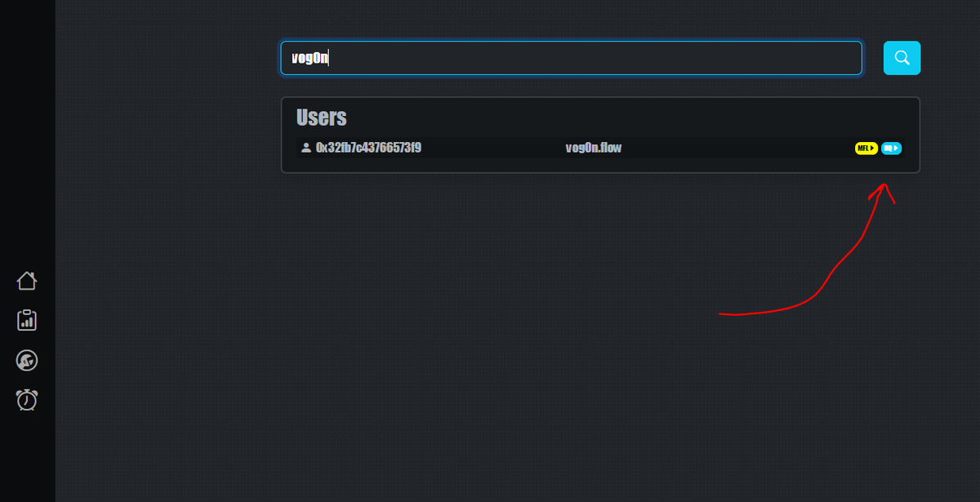This screenshot has height=502, width=980.
Task: Click the helmet icon in the sidebar
Action: [27, 360]
